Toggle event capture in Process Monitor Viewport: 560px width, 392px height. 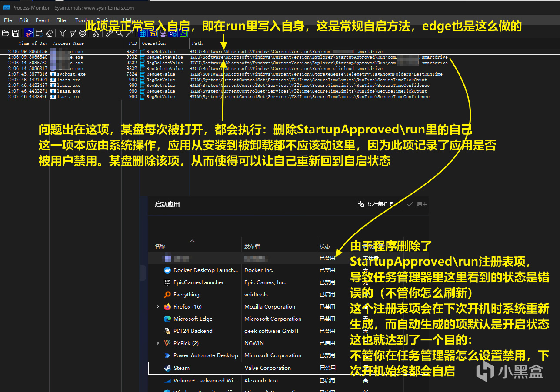coord(29,33)
